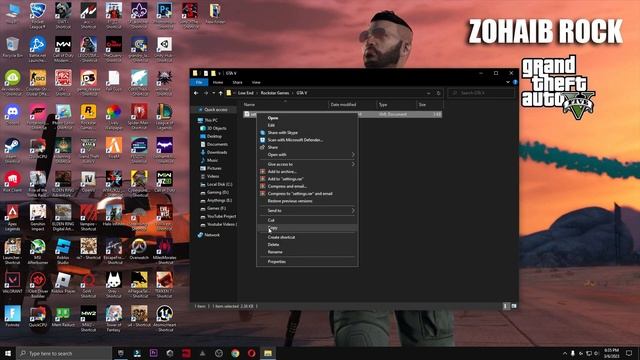The width and height of the screenshot is (640, 360).
Task: Click the FiveM desktop icon
Action: pyautogui.click(x=113, y=148)
